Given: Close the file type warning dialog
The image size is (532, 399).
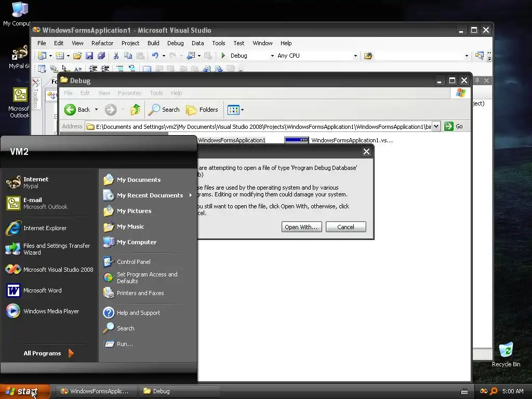Looking at the screenshot, I should coord(366,152).
